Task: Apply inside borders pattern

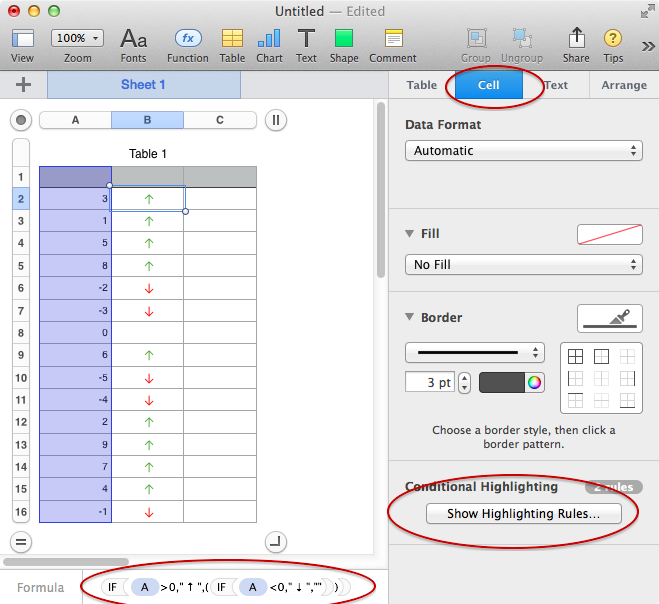Action: [627, 356]
